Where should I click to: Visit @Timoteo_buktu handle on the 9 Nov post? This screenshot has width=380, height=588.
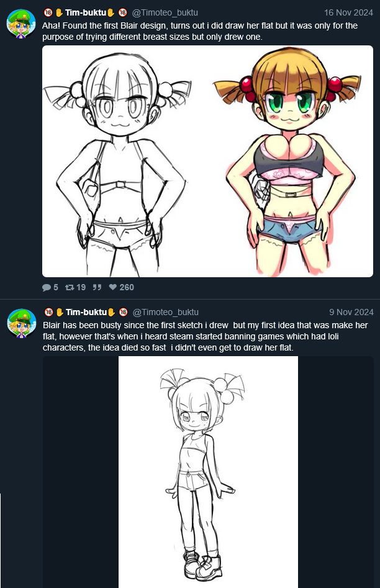(166, 313)
